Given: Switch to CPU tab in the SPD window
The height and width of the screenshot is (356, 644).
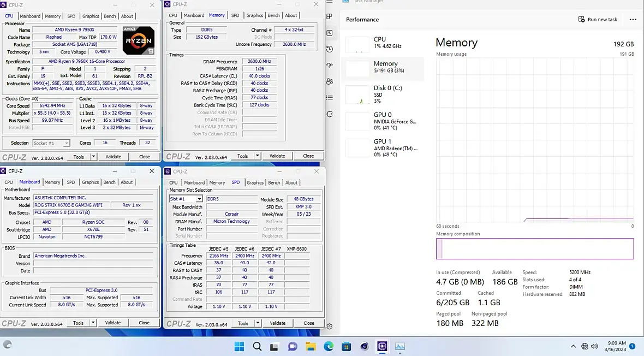Looking at the screenshot, I should pos(174,182).
